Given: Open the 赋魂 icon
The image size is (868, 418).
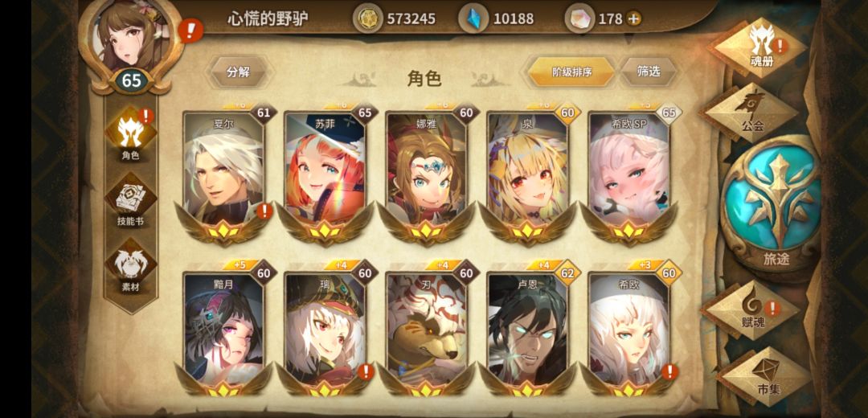Looking at the screenshot, I should 752,310.
